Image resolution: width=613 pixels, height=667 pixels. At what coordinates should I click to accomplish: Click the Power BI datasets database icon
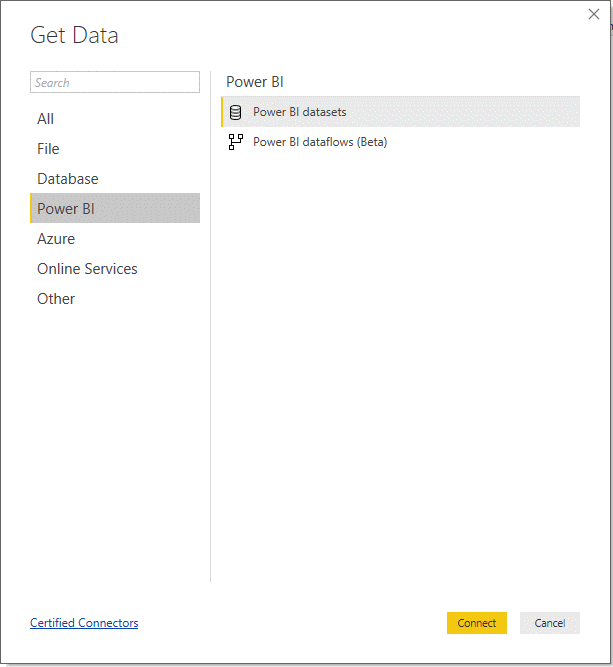pos(235,112)
